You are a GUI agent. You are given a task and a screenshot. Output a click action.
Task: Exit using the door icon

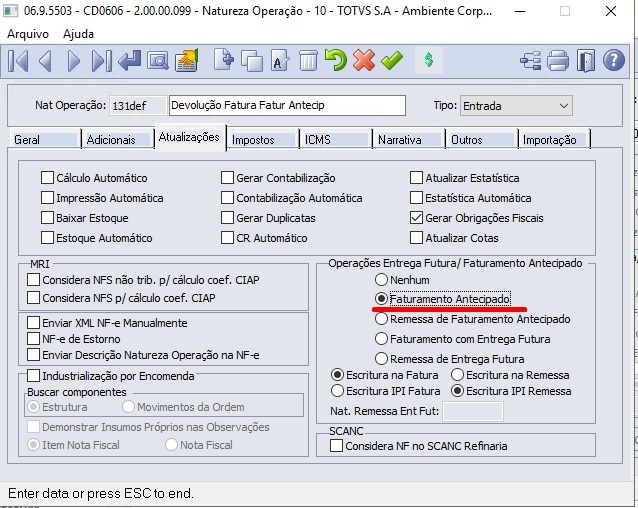pyautogui.click(x=586, y=61)
